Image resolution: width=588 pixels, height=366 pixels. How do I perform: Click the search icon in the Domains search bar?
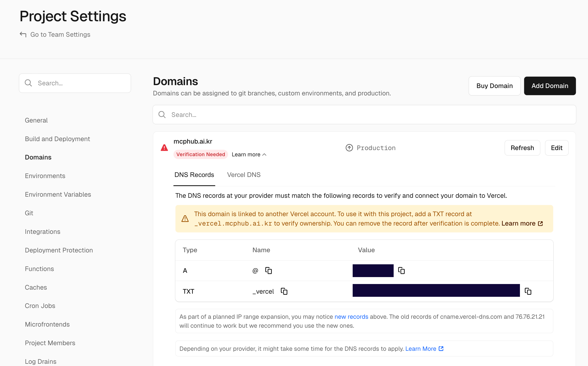(162, 114)
